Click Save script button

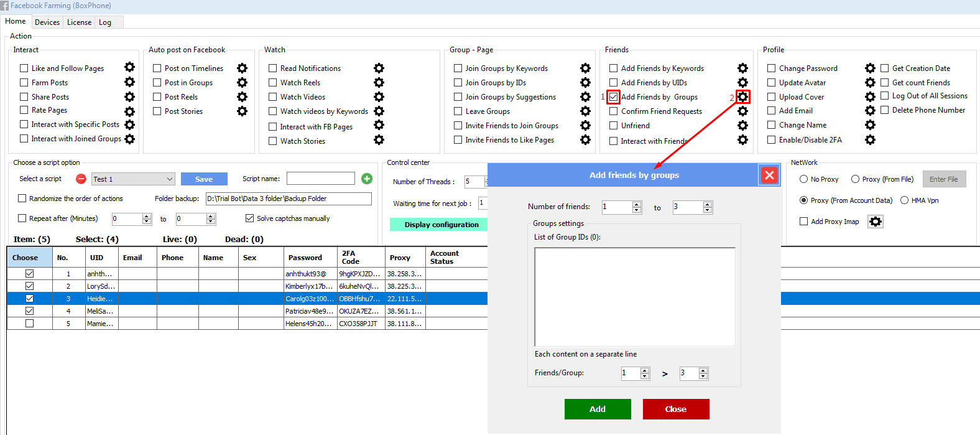pyautogui.click(x=204, y=179)
